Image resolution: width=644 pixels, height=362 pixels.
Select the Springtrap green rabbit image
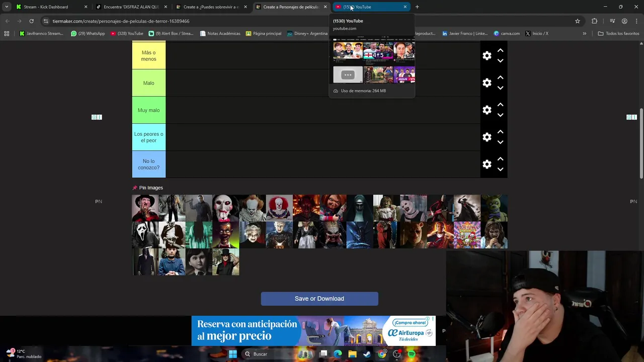click(x=494, y=208)
